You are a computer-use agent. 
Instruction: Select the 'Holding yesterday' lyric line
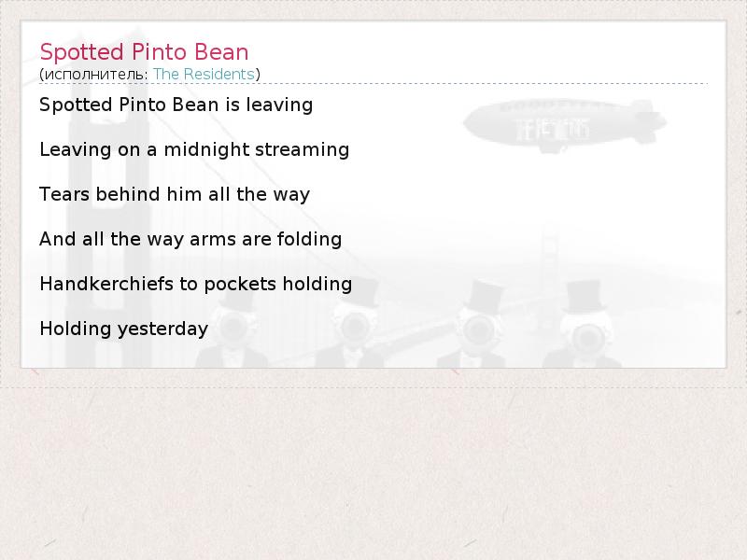point(123,329)
